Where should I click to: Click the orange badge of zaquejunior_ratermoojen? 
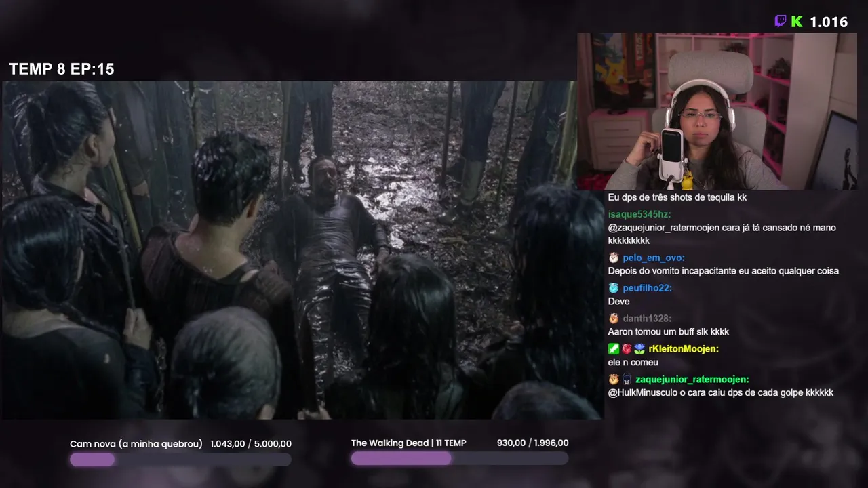coord(614,380)
